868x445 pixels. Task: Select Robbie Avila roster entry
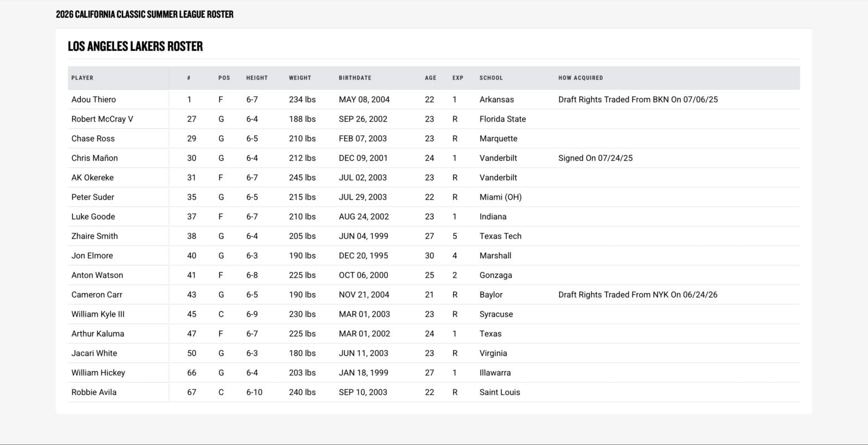click(x=94, y=392)
